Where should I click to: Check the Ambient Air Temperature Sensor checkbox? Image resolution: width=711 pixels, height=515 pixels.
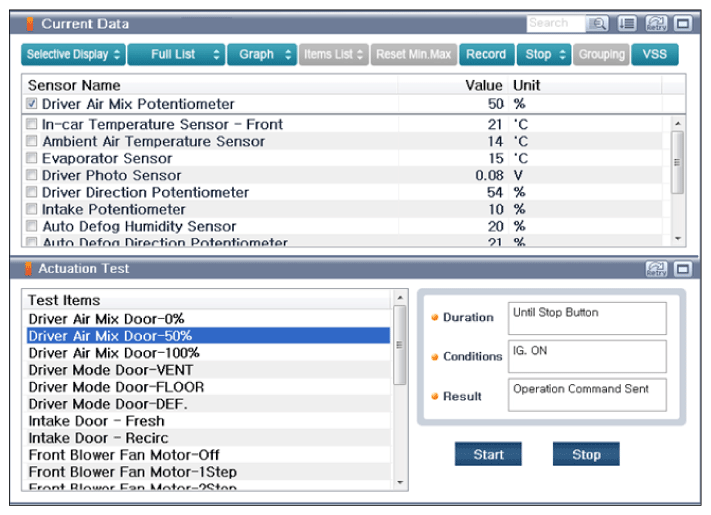(x=31, y=141)
